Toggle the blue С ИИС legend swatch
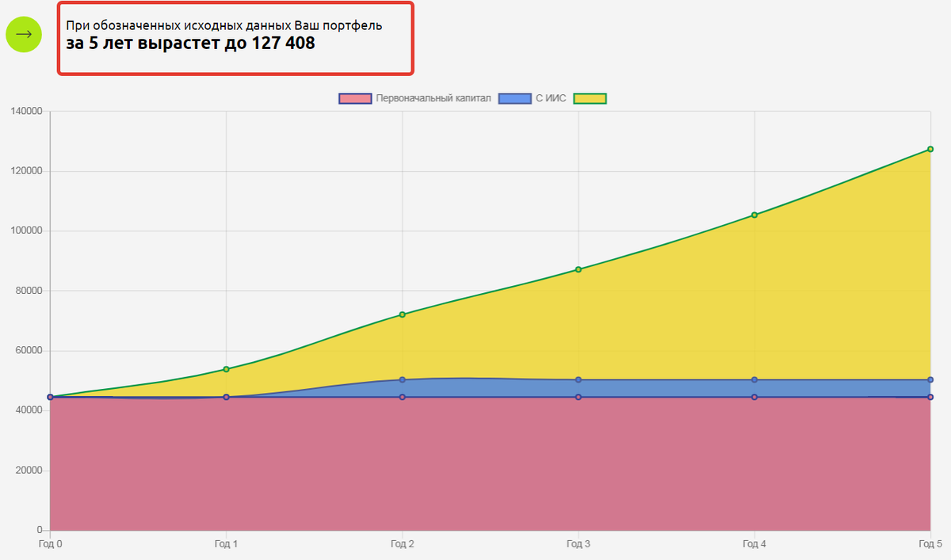The height and width of the screenshot is (560, 951). pos(515,98)
